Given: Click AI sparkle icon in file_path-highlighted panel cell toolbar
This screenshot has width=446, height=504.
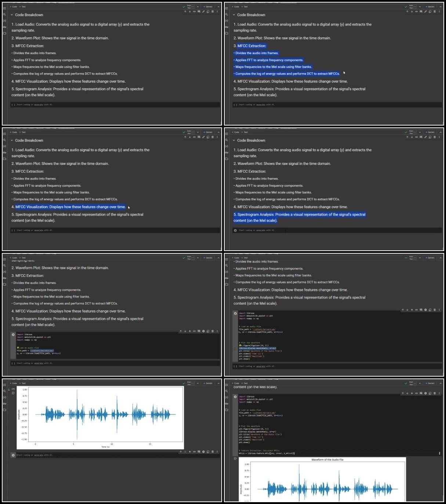Looking at the screenshot, I should pos(190,331).
